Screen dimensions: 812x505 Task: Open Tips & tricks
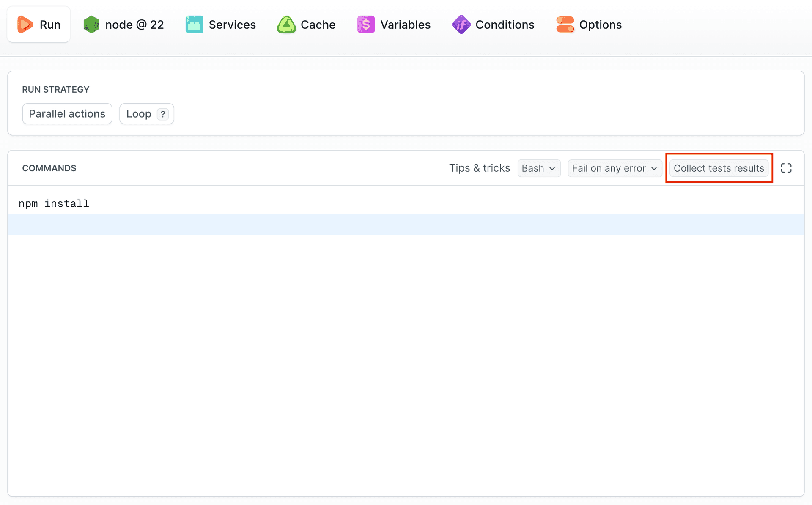tap(480, 168)
